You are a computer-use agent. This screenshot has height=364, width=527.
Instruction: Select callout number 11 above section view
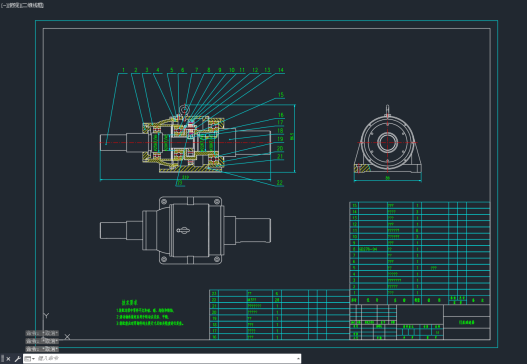click(242, 70)
